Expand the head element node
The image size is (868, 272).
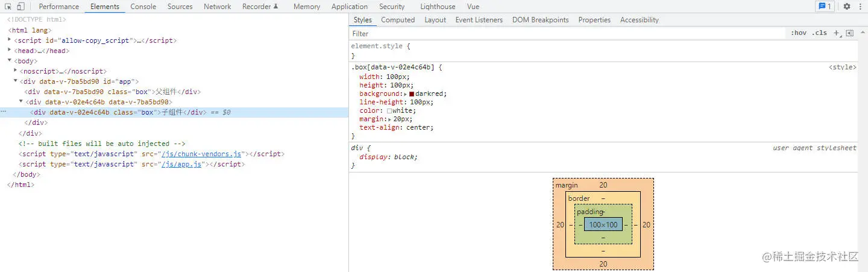[10, 50]
